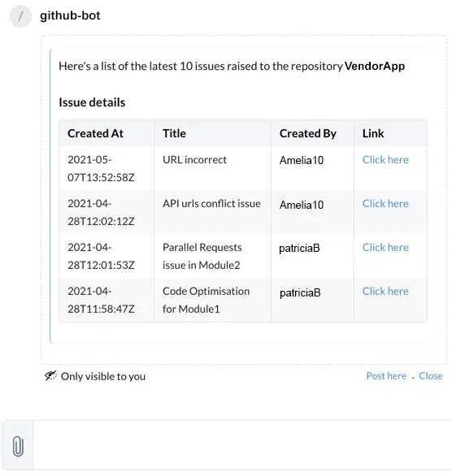Click patriciaB in the Parallel Requests row
Image resolution: width=452 pixels, height=476 pixels.
pos(299,248)
